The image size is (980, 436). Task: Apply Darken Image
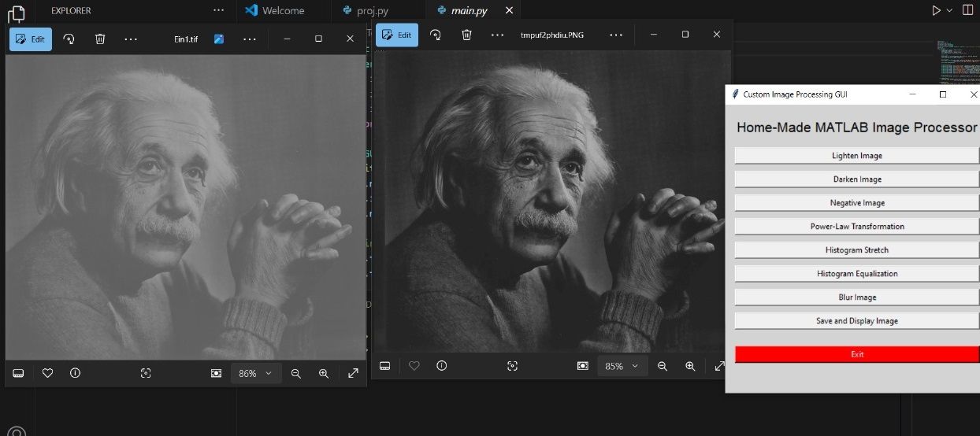pos(857,179)
